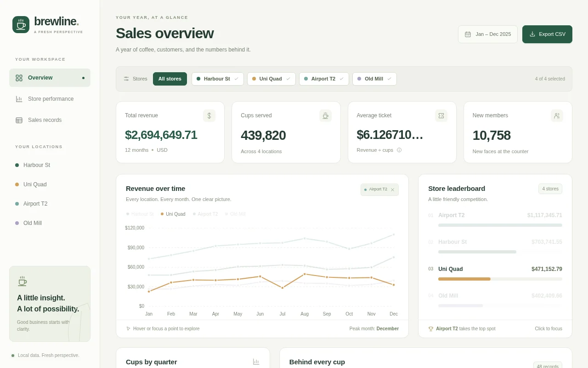The width and height of the screenshot is (588, 368).
Task: Export the data with Export CSV
Action: click(547, 34)
